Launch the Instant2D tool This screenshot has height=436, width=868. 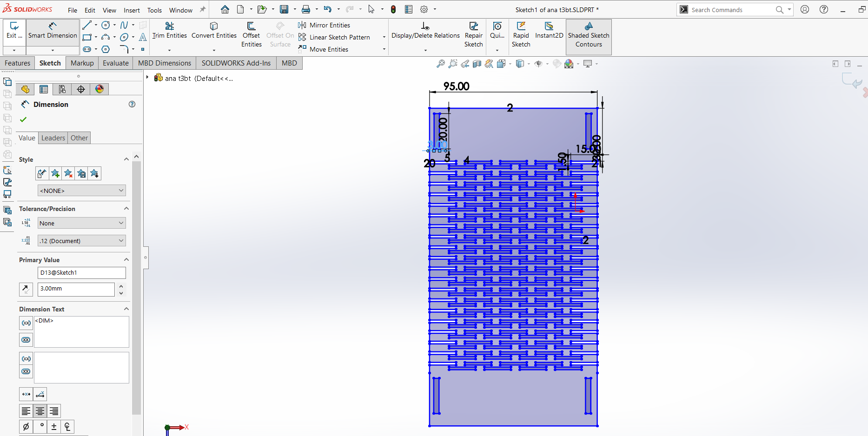coord(549,31)
